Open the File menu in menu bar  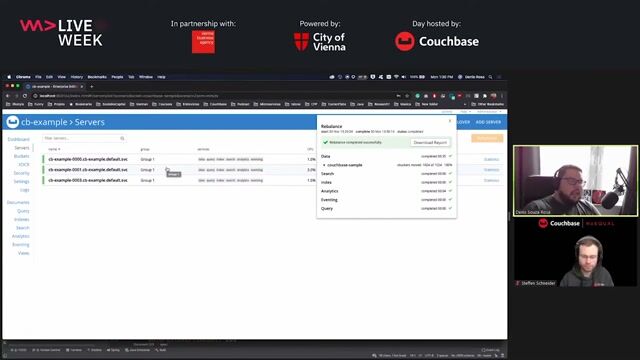coord(38,77)
